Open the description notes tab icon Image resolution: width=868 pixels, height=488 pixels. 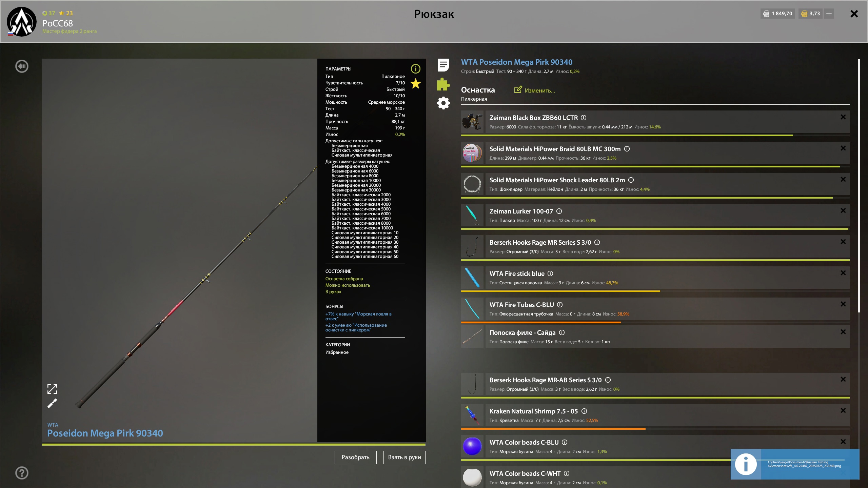click(443, 65)
